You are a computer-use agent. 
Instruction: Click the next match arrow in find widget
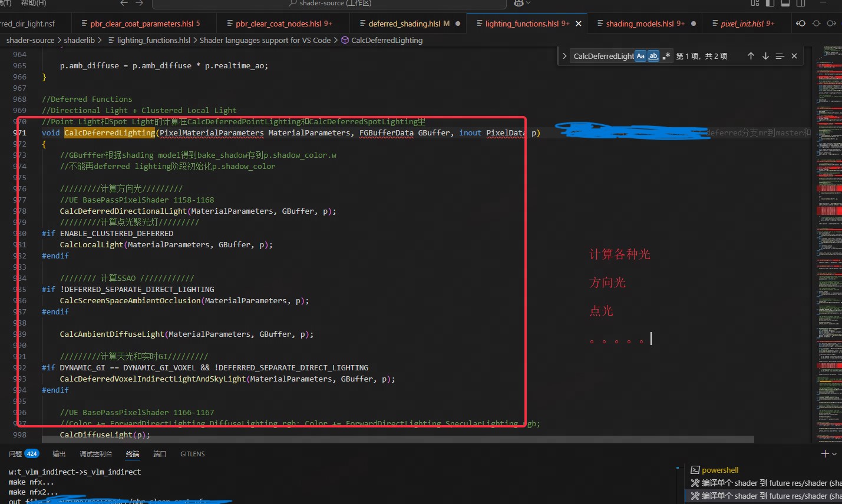765,56
